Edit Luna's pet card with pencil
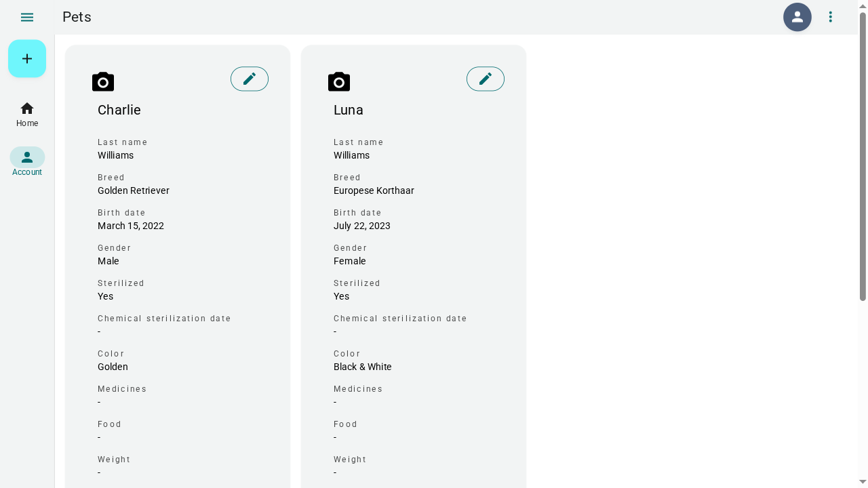This screenshot has height=488, width=868. point(486,79)
